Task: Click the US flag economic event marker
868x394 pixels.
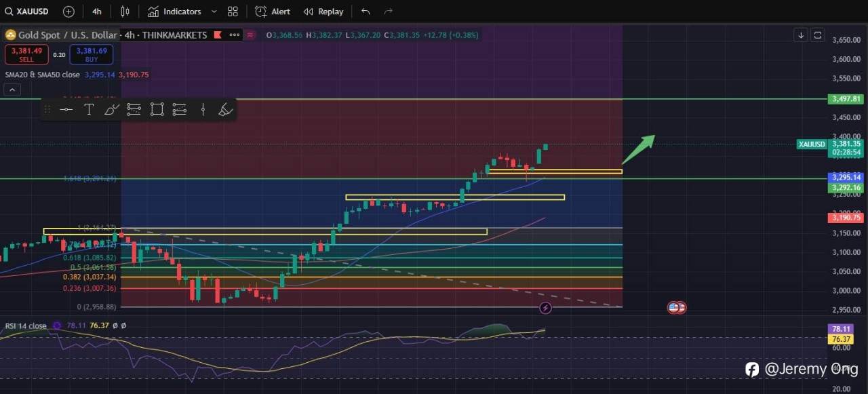Action: pos(674,308)
